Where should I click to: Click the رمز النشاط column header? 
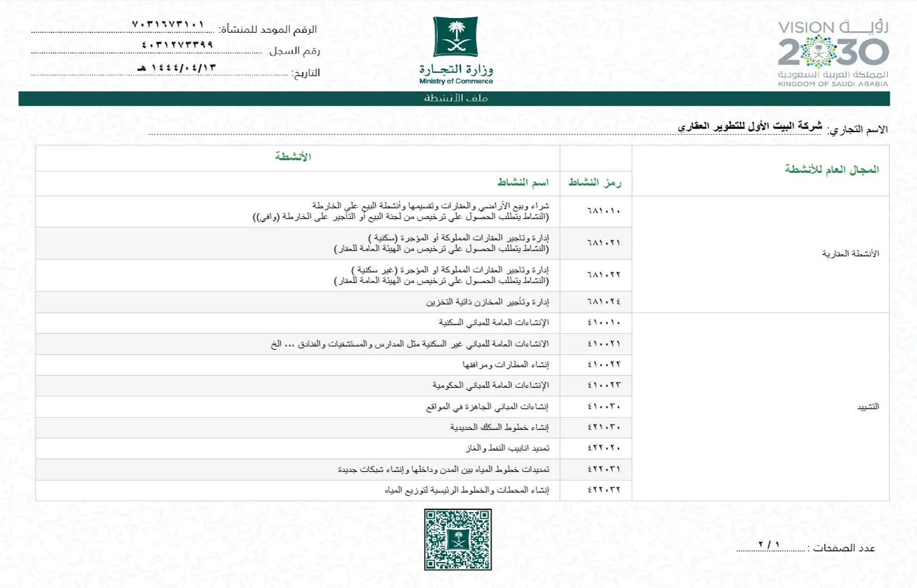[x=595, y=183]
